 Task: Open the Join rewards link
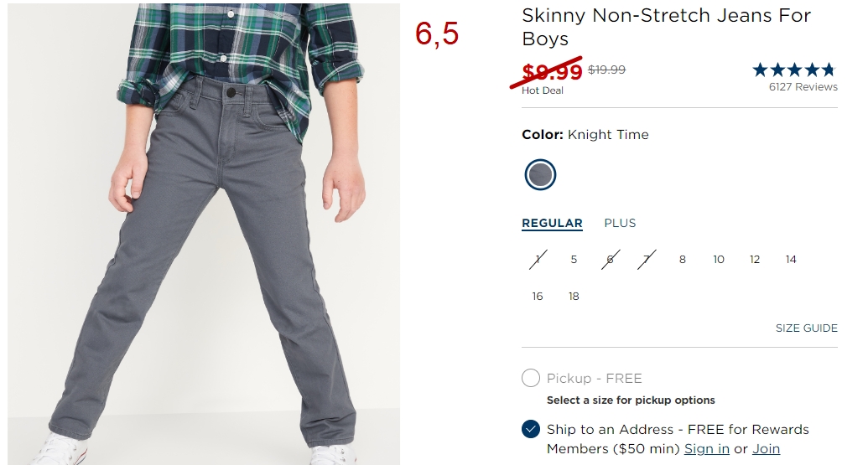point(767,449)
